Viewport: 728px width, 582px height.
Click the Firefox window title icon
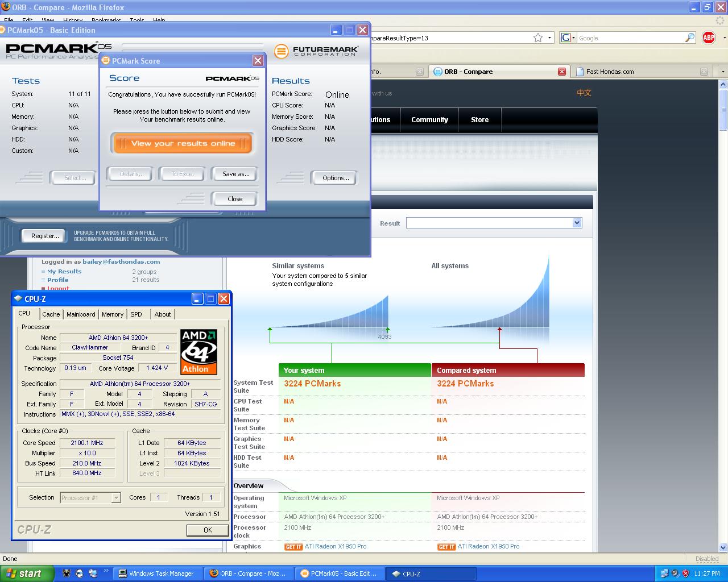pyautogui.click(x=5, y=7)
